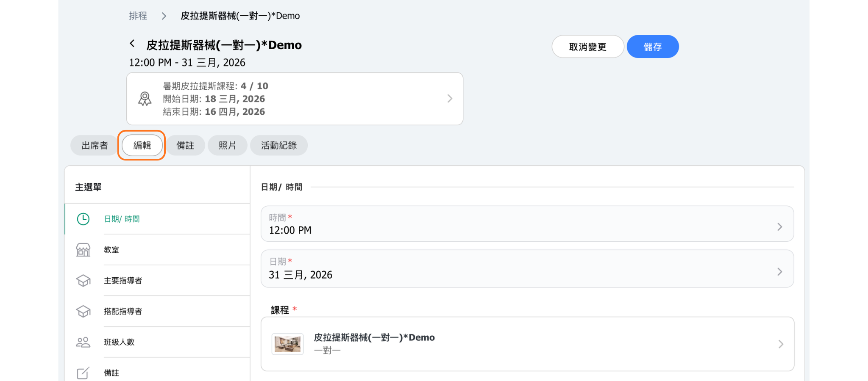868x381 pixels.
Task: Open the 日期 31 三月 picker chevron
Action: coord(779,272)
